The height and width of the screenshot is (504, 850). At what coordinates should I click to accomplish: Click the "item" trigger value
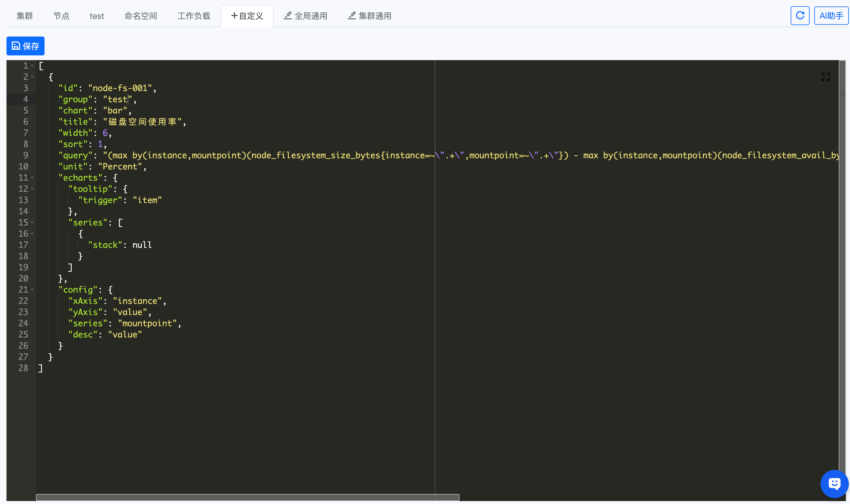tap(147, 200)
